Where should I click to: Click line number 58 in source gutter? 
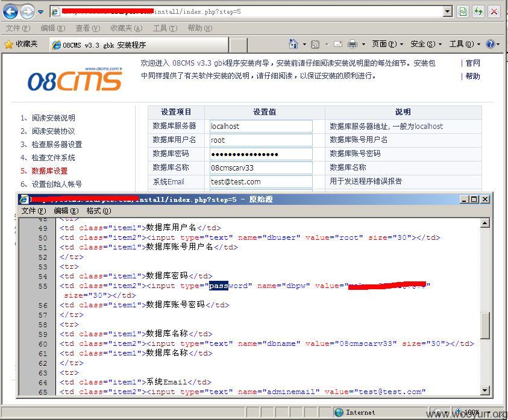[43, 324]
